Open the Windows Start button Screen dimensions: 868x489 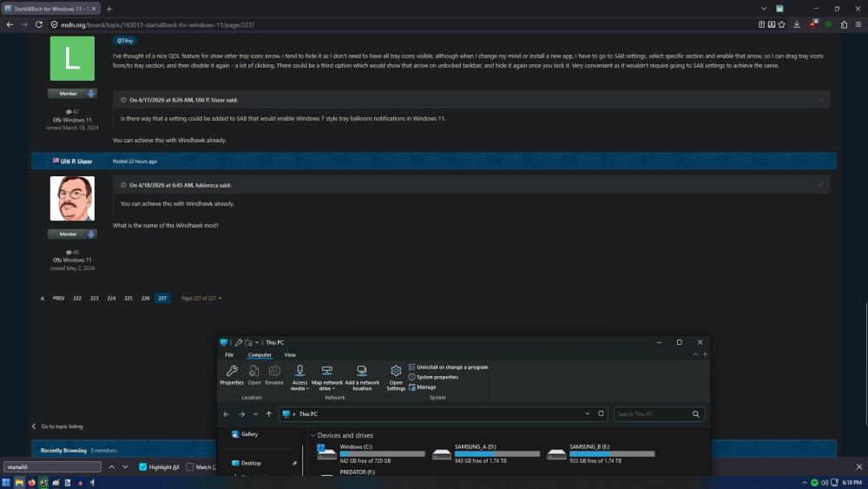(x=6, y=482)
